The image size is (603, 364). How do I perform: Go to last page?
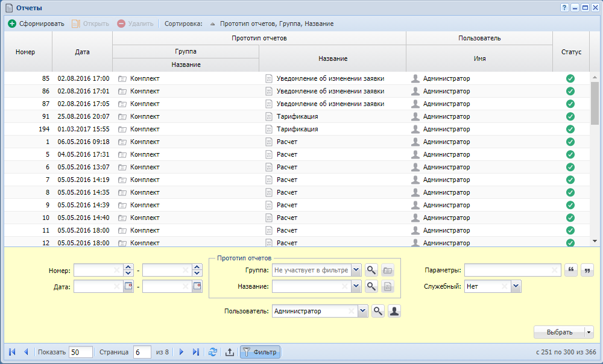(196, 352)
